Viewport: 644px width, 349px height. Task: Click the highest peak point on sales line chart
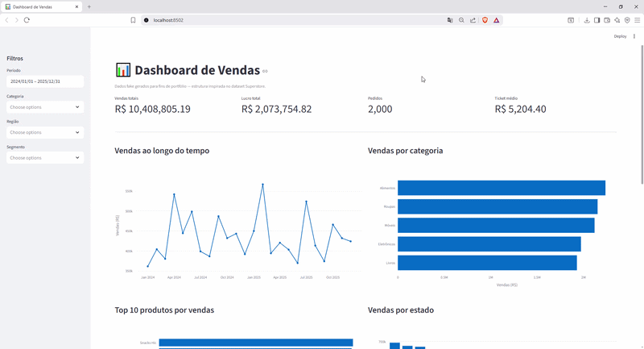(x=263, y=185)
